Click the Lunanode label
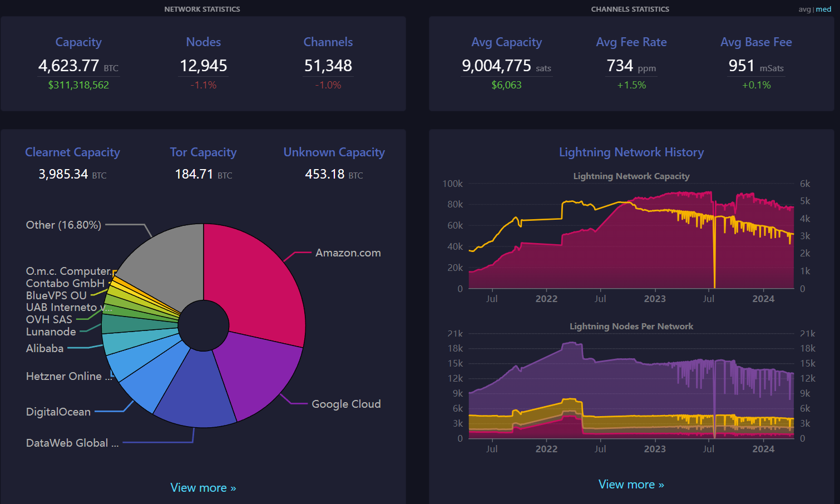 (51, 332)
